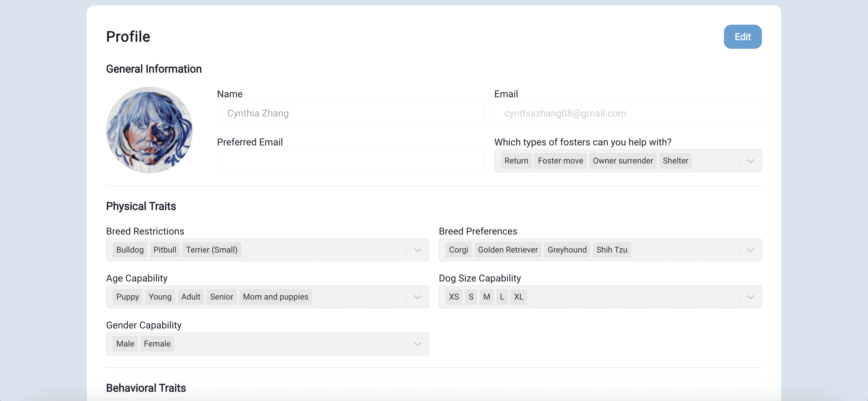The width and height of the screenshot is (868, 401).
Task: Expand the foster types dropdown arrow
Action: [750, 161]
